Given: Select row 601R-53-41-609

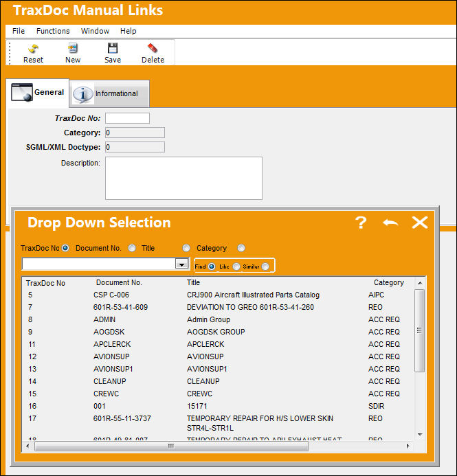Looking at the screenshot, I should coord(218,307).
